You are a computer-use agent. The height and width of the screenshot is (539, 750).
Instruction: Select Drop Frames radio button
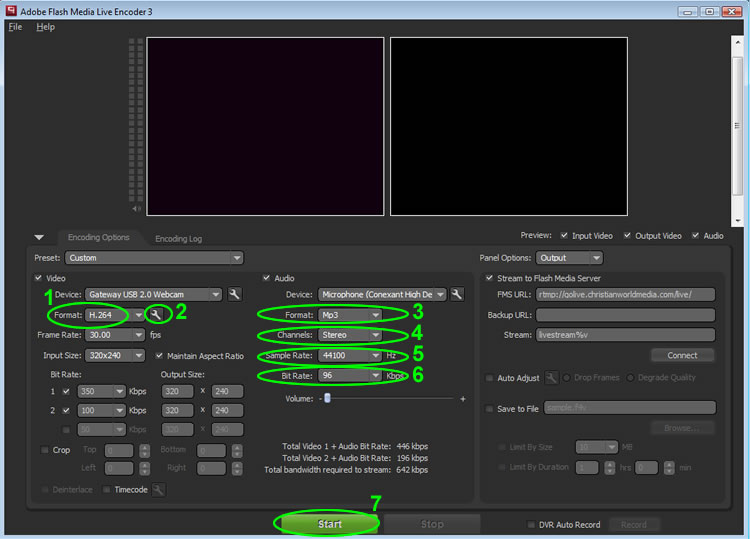(567, 378)
